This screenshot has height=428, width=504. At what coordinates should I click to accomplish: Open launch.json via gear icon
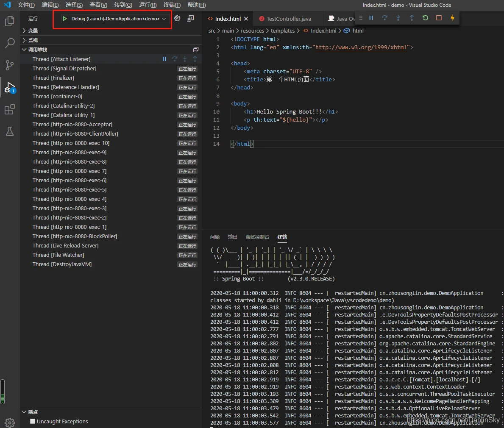click(x=177, y=18)
